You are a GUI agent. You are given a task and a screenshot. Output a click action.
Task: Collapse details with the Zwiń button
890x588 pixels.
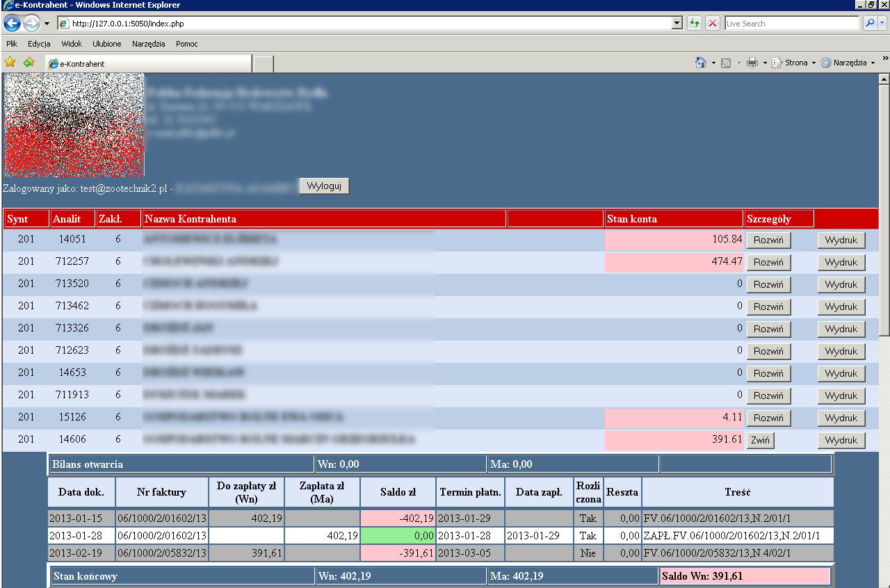[x=760, y=440]
